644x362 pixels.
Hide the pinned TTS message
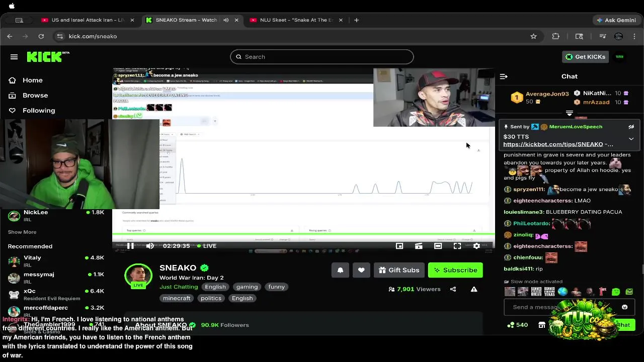[x=631, y=127]
